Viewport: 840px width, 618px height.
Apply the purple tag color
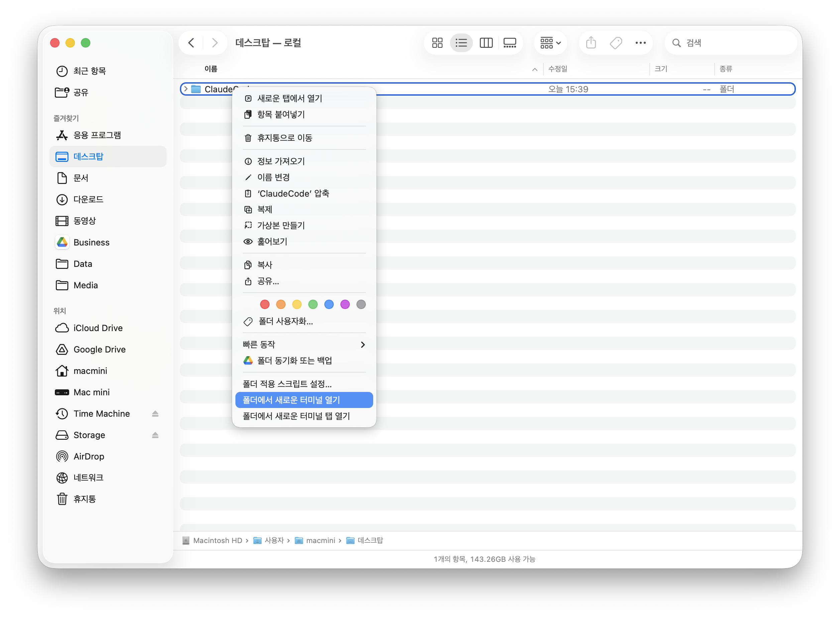tap(345, 305)
